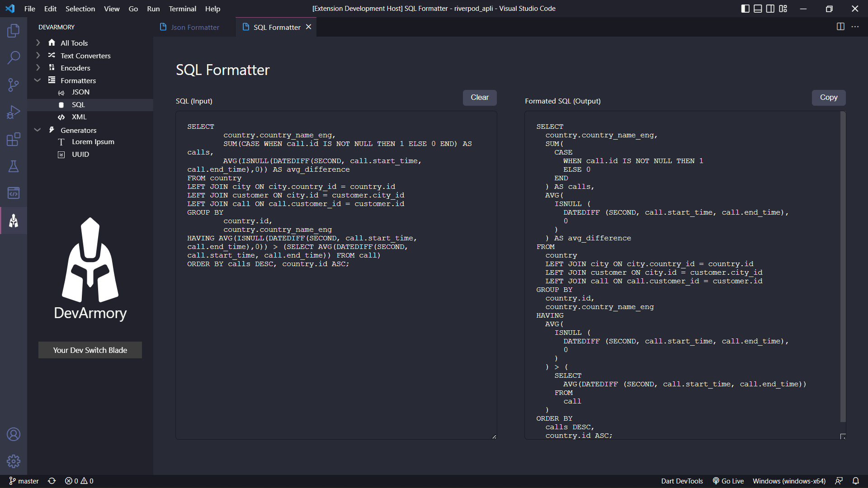This screenshot has width=868, height=488.
Task: Open the notifications bell in status bar
Action: [x=856, y=481]
